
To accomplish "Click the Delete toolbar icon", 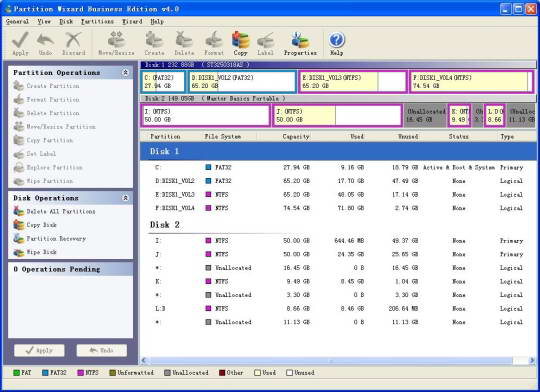I will 184,39.
